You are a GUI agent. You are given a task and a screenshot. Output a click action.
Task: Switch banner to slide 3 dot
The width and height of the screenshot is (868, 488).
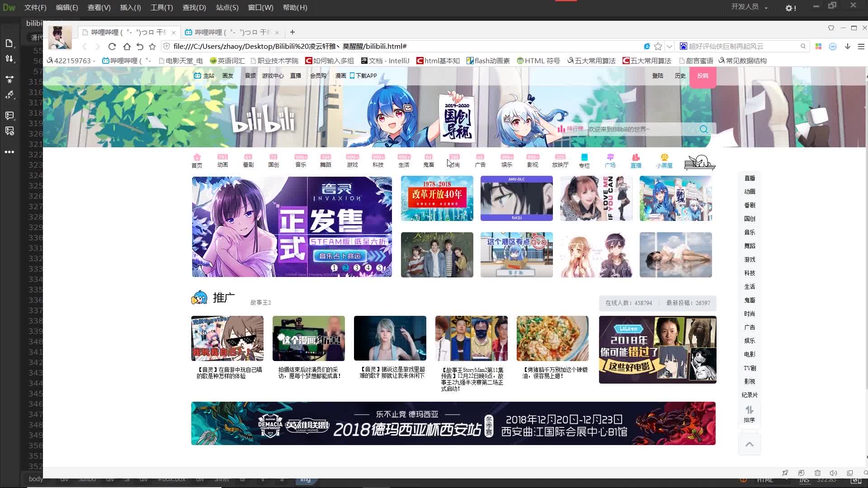[357, 268]
